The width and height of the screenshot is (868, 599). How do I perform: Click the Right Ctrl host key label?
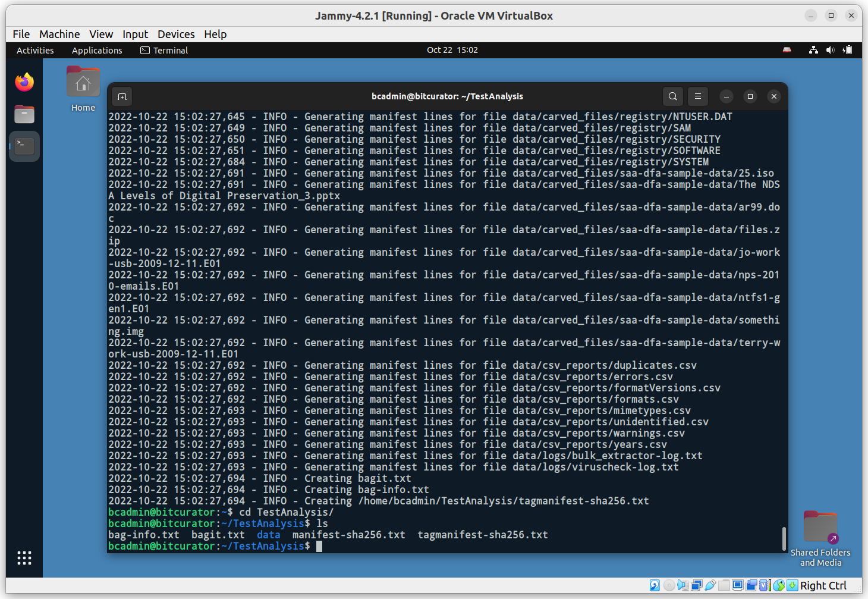[x=823, y=585]
